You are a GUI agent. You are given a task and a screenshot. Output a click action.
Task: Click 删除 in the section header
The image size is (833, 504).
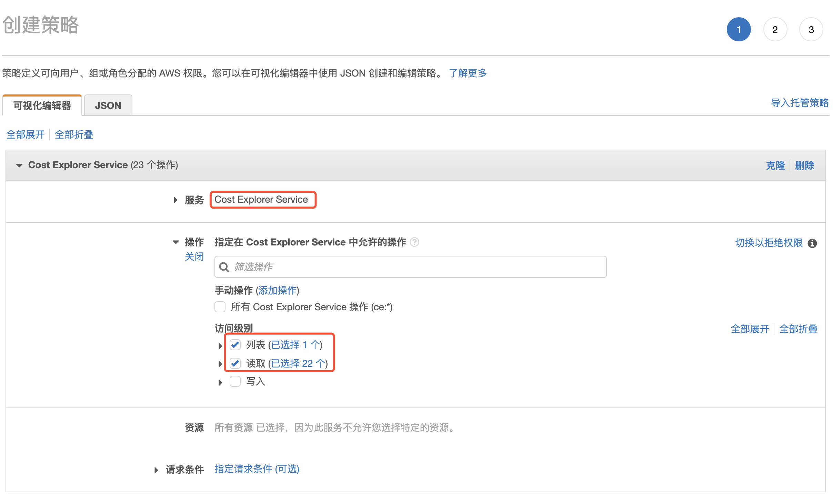(804, 165)
